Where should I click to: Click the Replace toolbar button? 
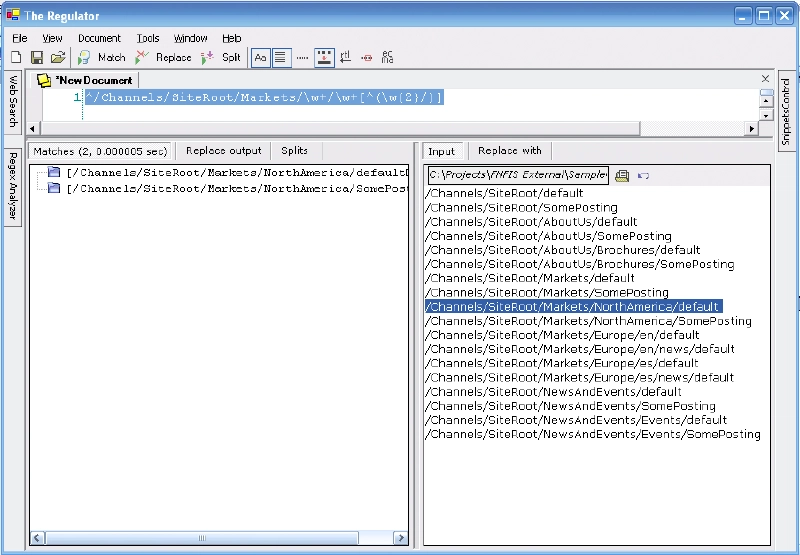163,58
